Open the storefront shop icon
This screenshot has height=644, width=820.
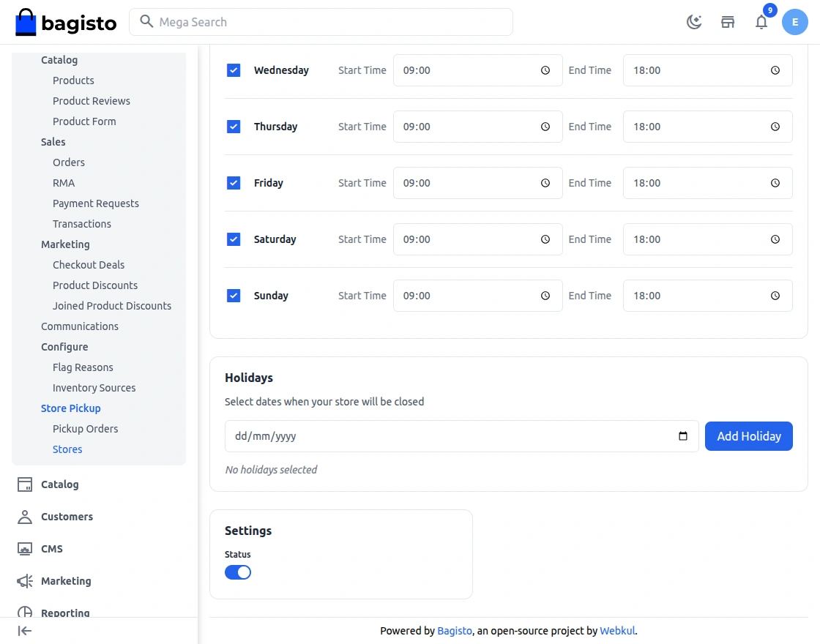(728, 22)
